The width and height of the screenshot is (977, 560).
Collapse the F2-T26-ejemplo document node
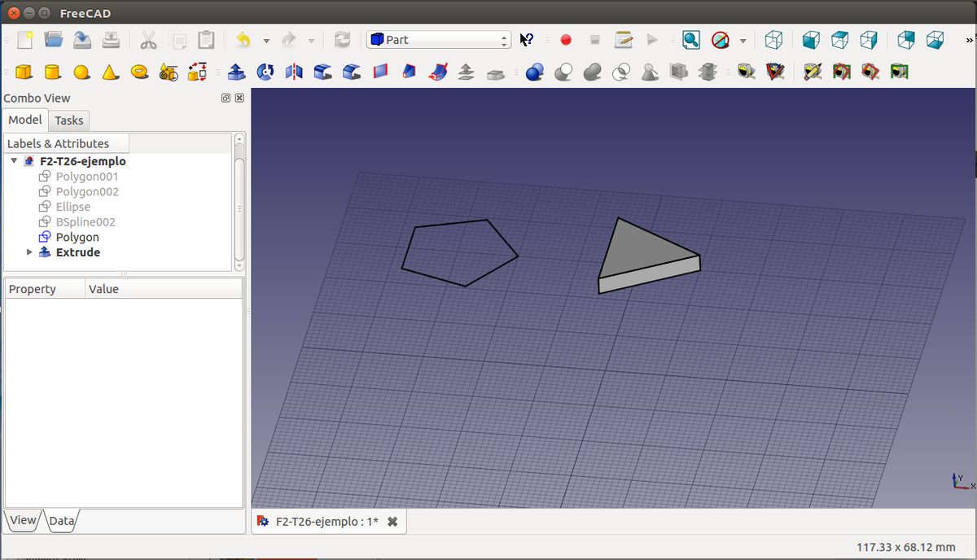[14, 161]
